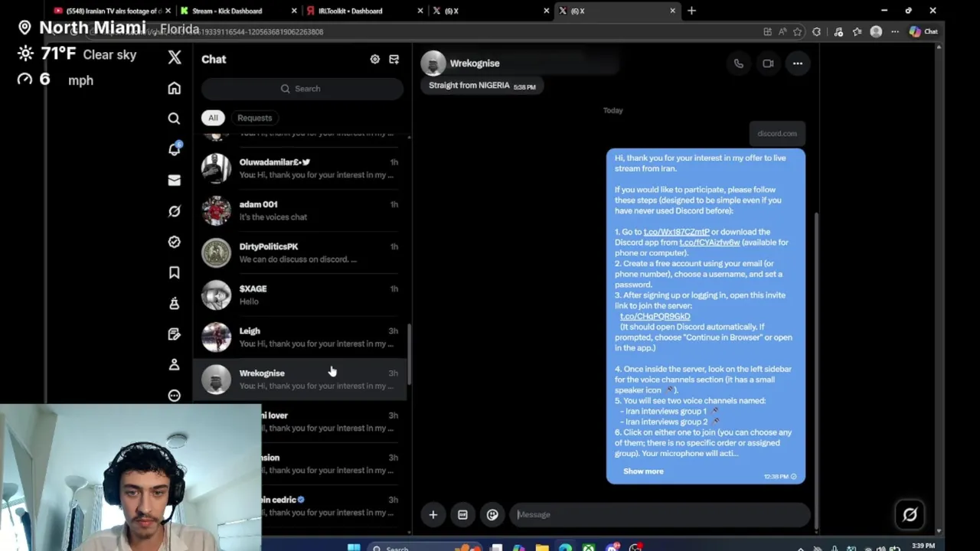Expand message with Show more
The height and width of the screenshot is (551, 980).
point(643,471)
